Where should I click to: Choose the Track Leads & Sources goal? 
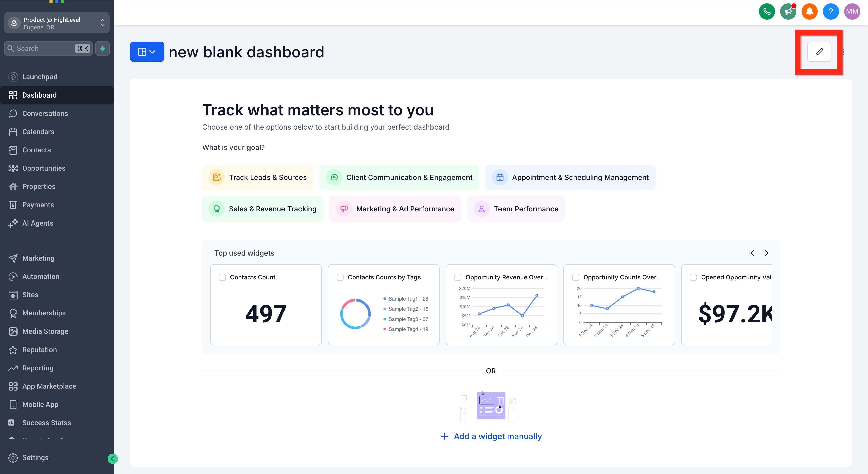tap(258, 177)
